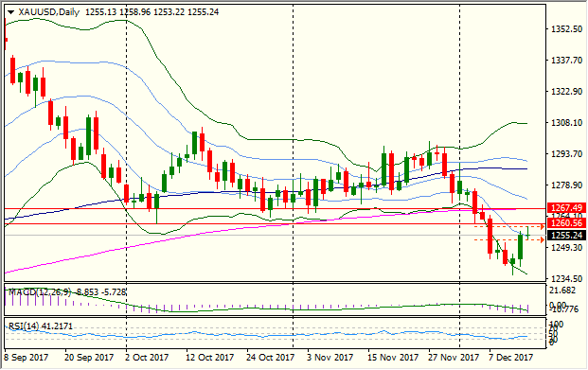Click the lower orange dashed arrow marker
The width and height of the screenshot is (588, 370).
tap(542, 240)
